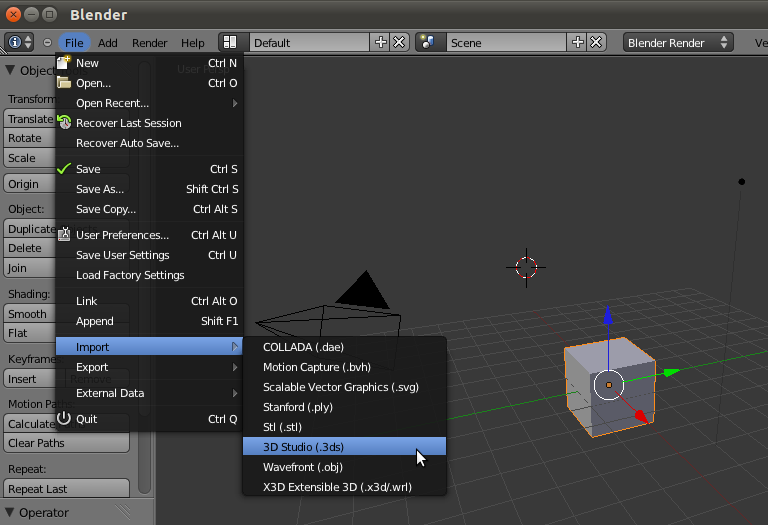Click the Rotate button
The width and height of the screenshot is (768, 525).
[x=29, y=138]
